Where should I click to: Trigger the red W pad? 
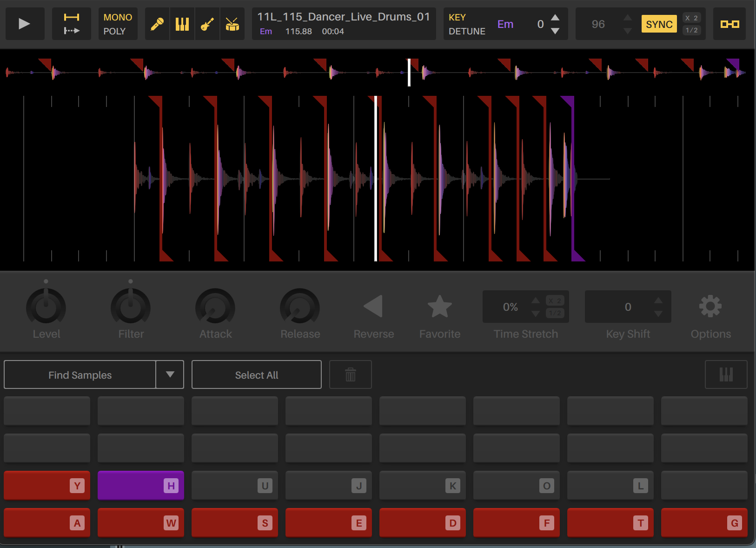141,523
